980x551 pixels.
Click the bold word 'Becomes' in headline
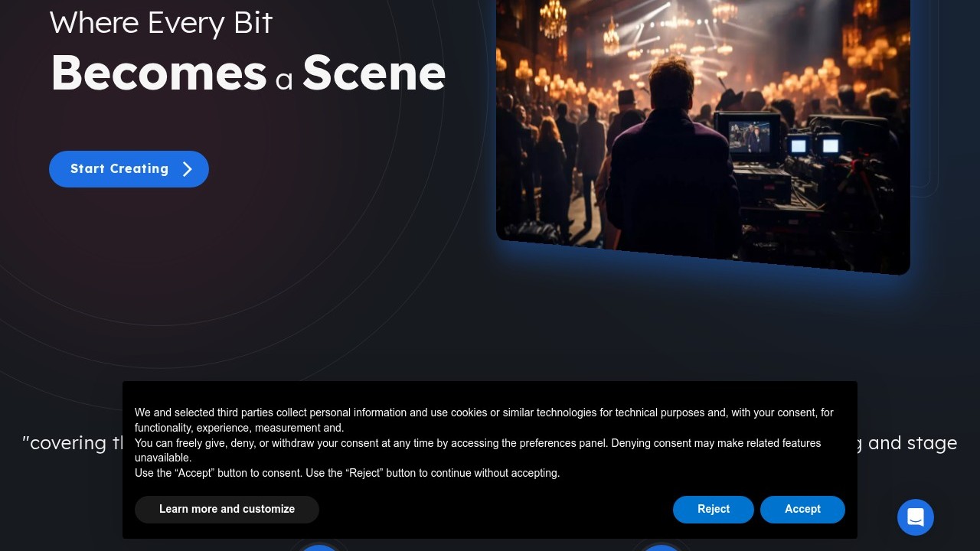coord(158,73)
